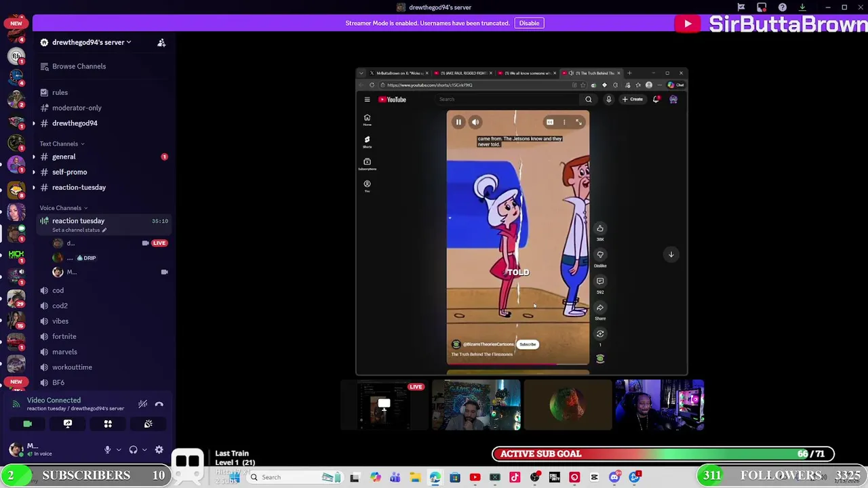Click the YouTube search box

[509, 100]
